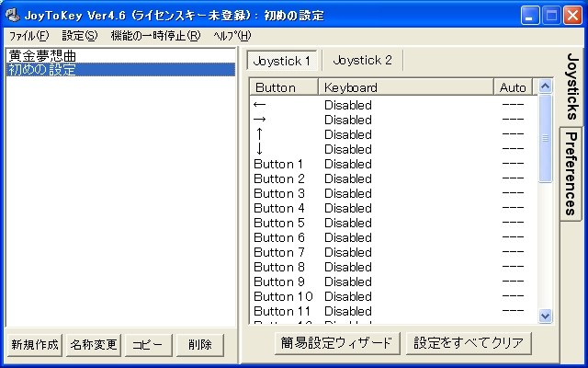Click the scroll down arrow in button list

pyautogui.click(x=546, y=316)
